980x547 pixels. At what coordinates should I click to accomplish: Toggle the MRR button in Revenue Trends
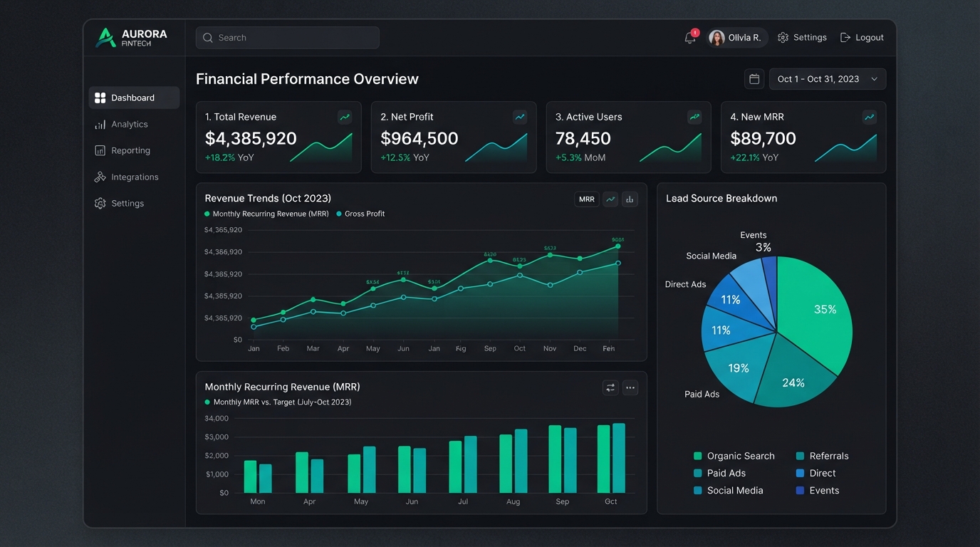click(587, 199)
